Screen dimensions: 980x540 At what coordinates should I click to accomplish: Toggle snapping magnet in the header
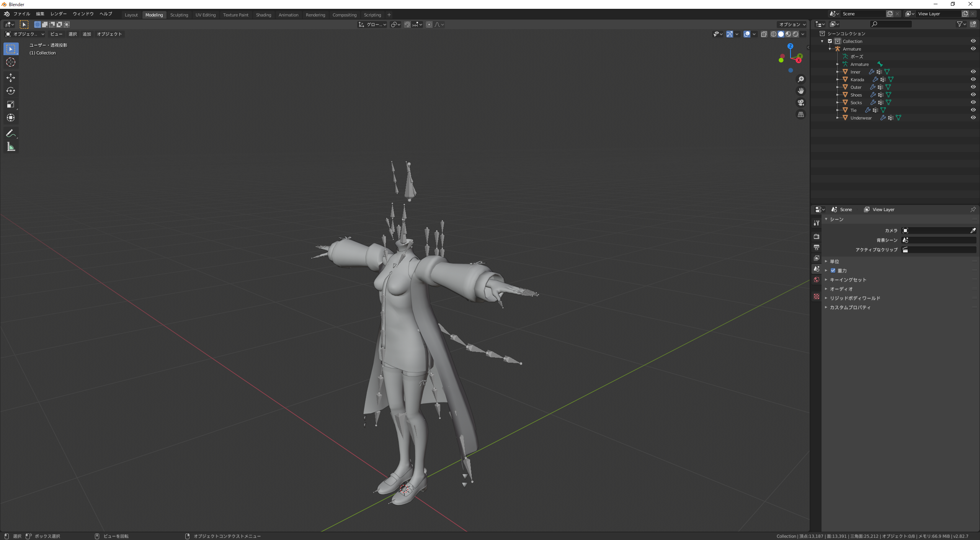tap(407, 25)
